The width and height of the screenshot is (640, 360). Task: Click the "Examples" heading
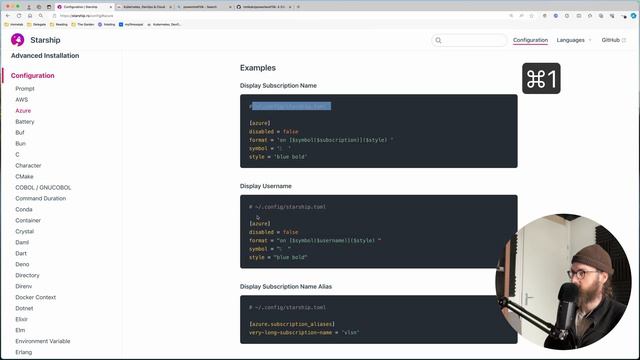(x=258, y=68)
